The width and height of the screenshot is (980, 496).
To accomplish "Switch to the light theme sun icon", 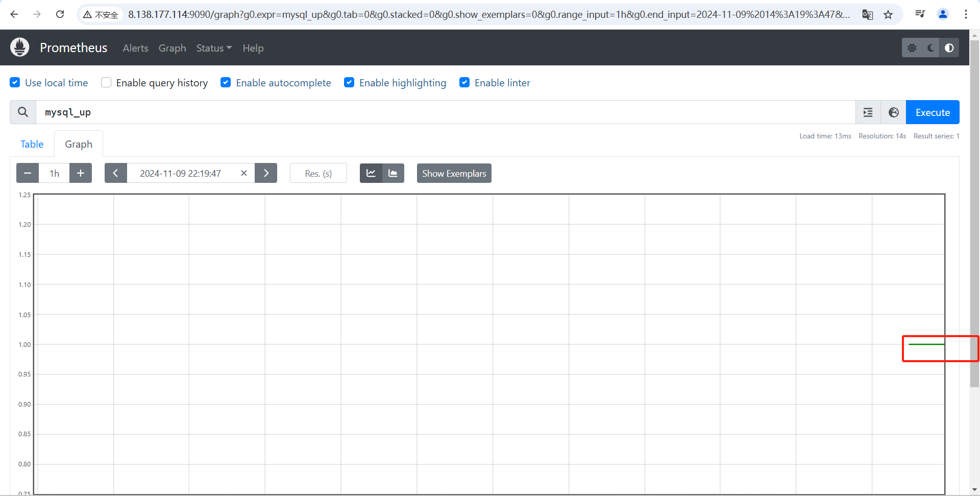I will pyautogui.click(x=912, y=48).
